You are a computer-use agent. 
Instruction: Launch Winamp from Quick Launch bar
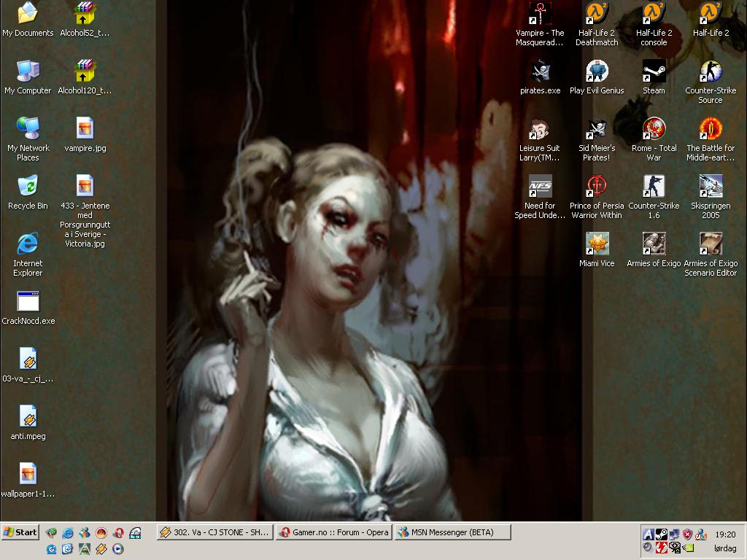pos(101,548)
